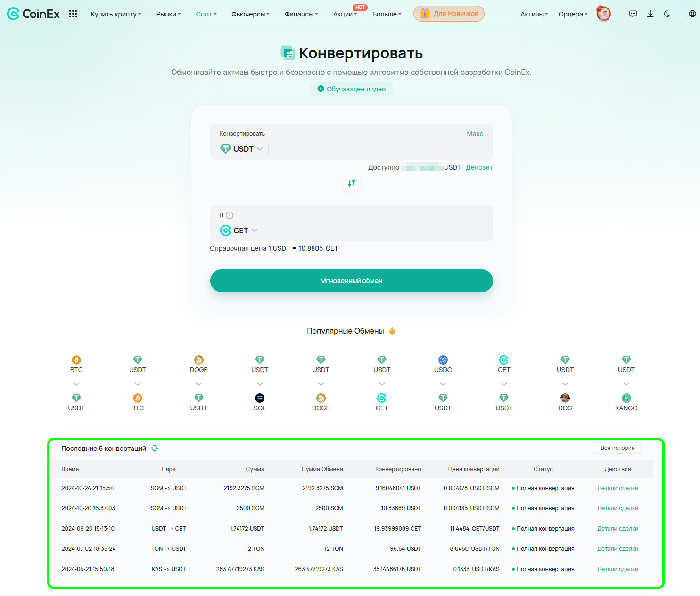The image size is (700, 596).
Task: Play the Обучающее видео tutorial
Action: (351, 89)
